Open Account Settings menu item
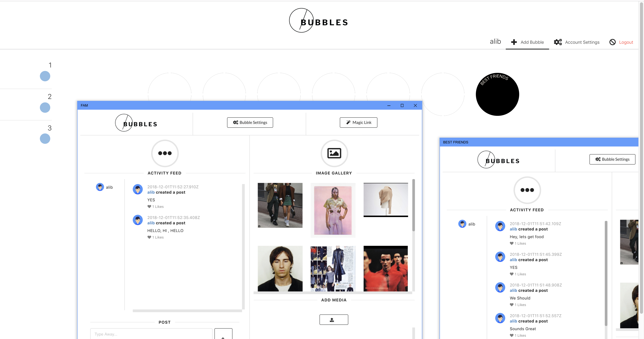Image resolution: width=644 pixels, height=339 pixels. click(577, 42)
